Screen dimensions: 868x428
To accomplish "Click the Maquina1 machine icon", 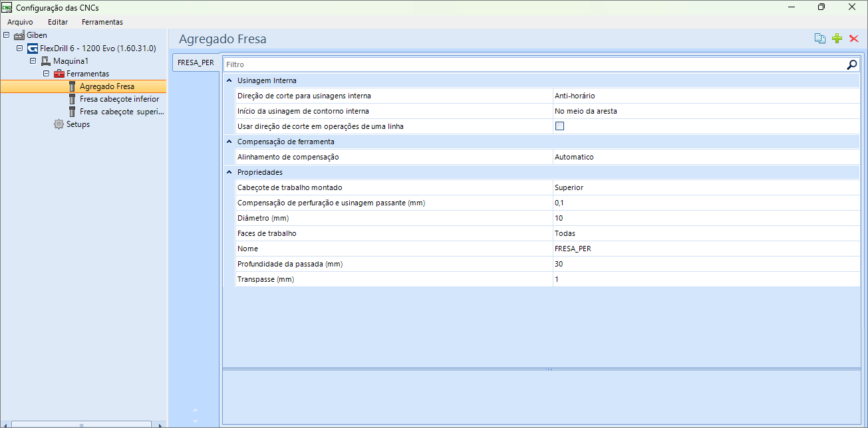I will coord(46,61).
